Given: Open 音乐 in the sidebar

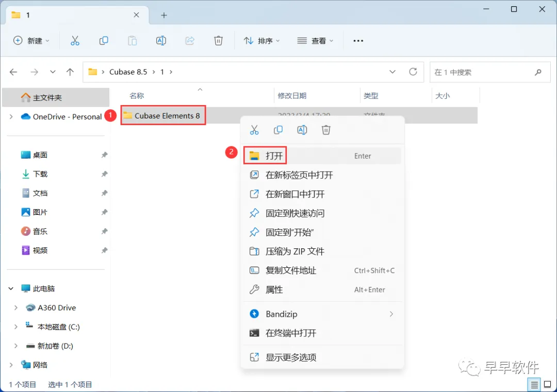Looking at the screenshot, I should pos(40,231).
